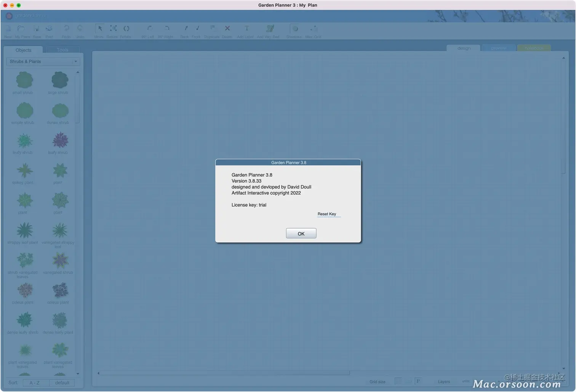The width and height of the screenshot is (576, 392).
Task: Sort objects by default order
Action: coord(62,383)
